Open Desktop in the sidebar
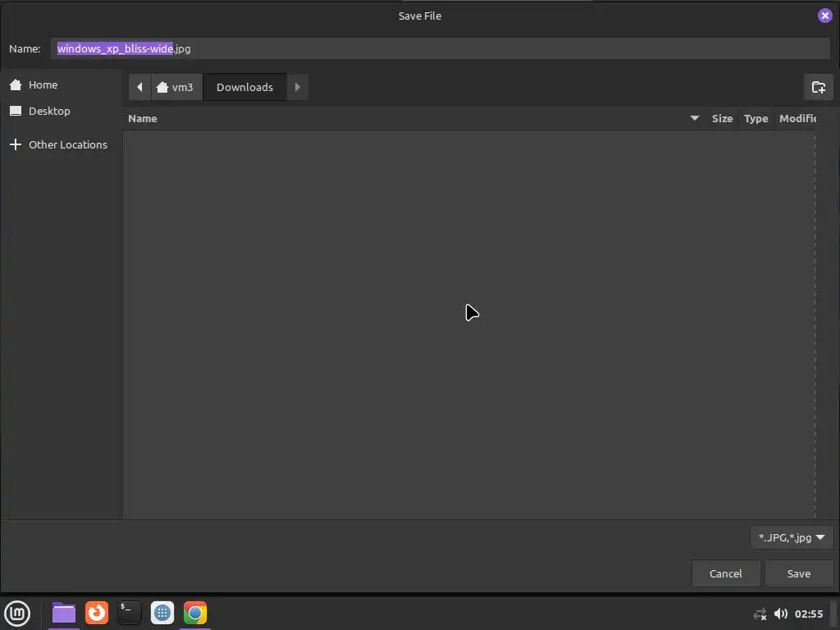The width and height of the screenshot is (840, 630). point(61,111)
